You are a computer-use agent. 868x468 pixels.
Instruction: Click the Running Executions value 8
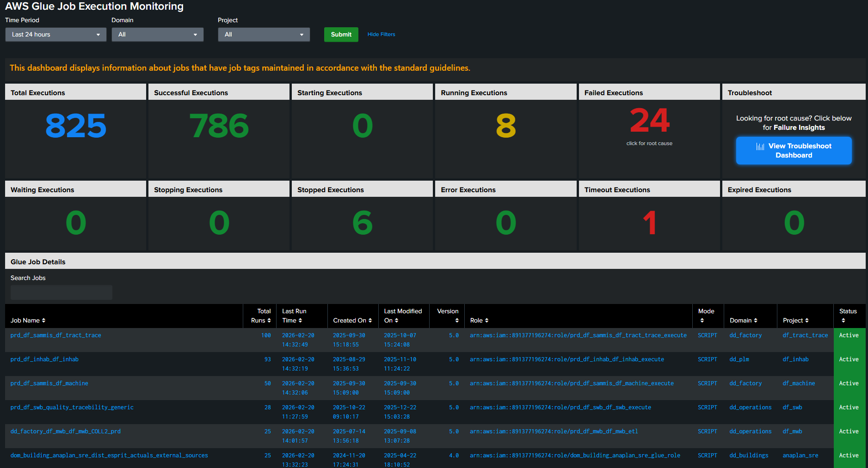pos(506,126)
